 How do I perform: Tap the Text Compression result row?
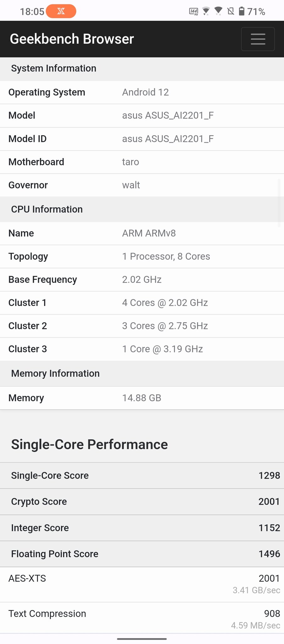(x=142, y=618)
